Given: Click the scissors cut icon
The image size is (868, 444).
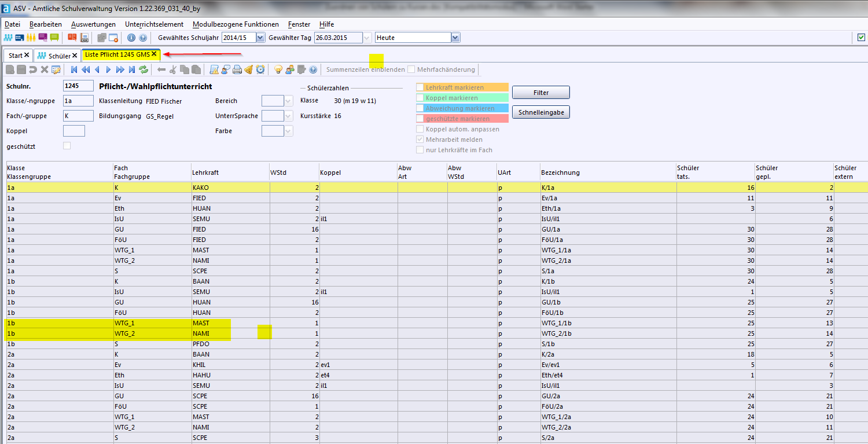Looking at the screenshot, I should pos(172,69).
